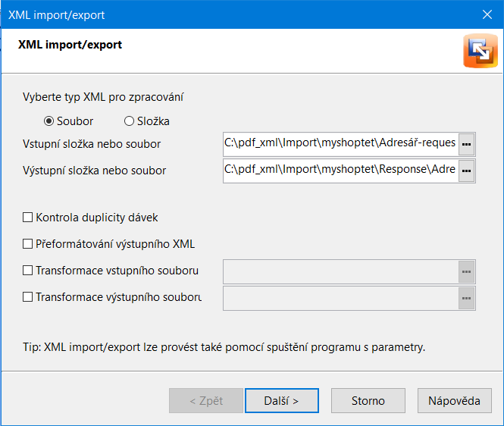Image resolution: width=504 pixels, height=426 pixels.
Task: Close the XML import/export dialog
Action: tap(487, 14)
